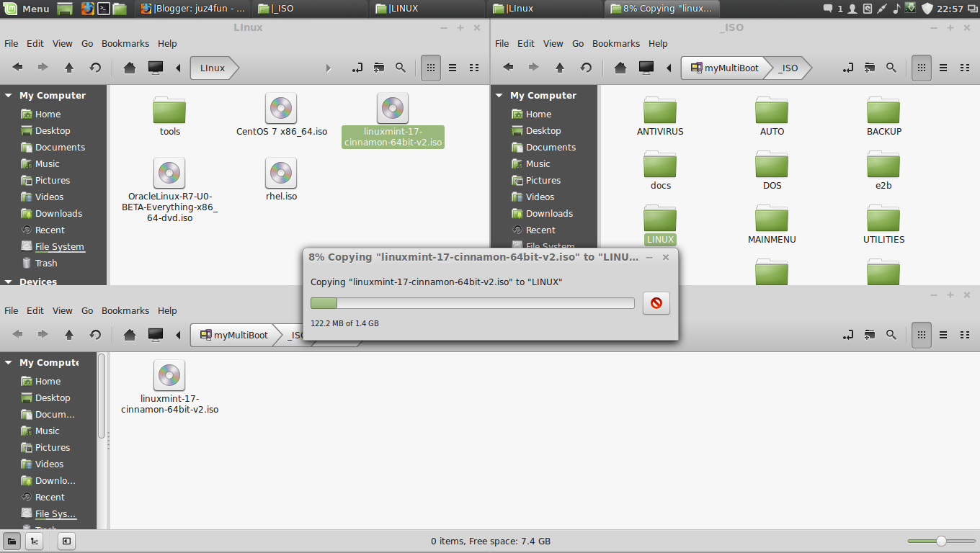Image resolution: width=980 pixels, height=553 pixels.
Task: Show treeview sidebar via status bar toggle
Action: (34, 541)
